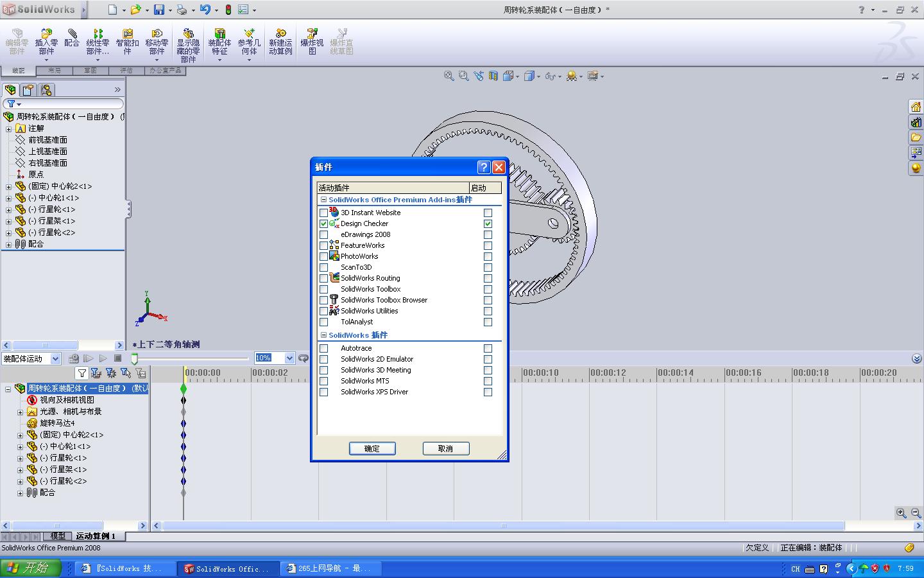Click the 插入零部件 tool
This screenshot has width=924, height=578.
pyautogui.click(x=46, y=42)
